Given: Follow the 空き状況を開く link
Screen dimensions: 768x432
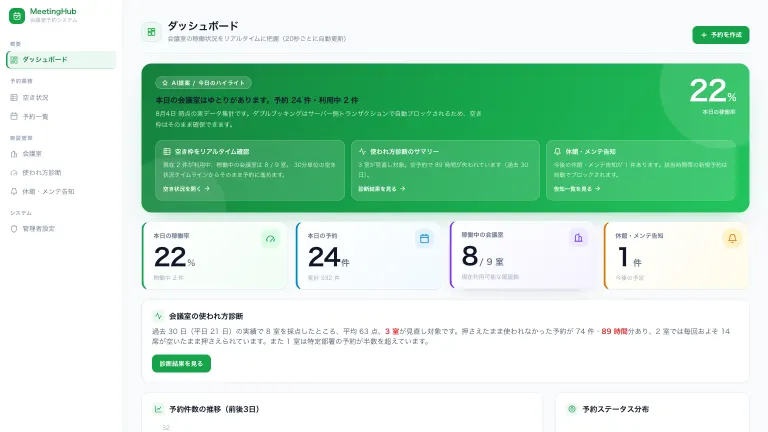Looking at the screenshot, I should (x=186, y=189).
